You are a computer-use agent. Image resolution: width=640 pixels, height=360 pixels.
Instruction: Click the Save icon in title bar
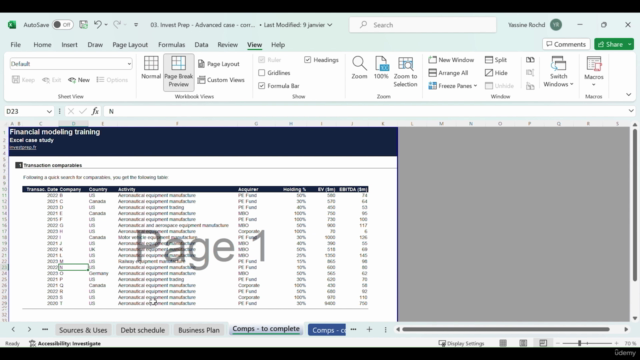[x=83, y=24]
